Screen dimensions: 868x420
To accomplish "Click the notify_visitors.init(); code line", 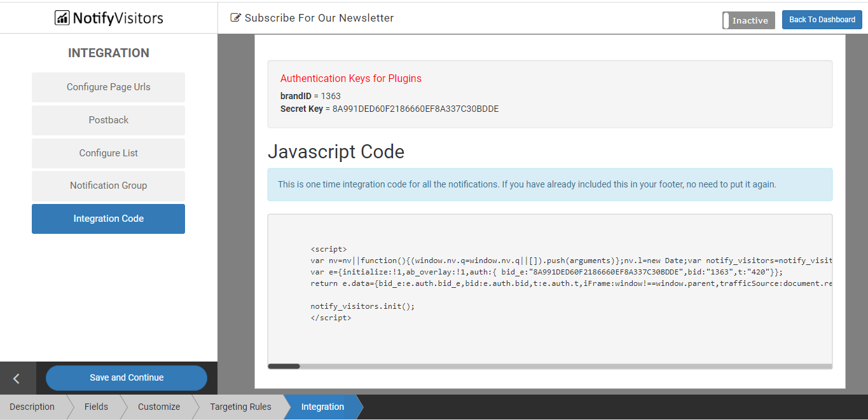I will (x=362, y=306).
